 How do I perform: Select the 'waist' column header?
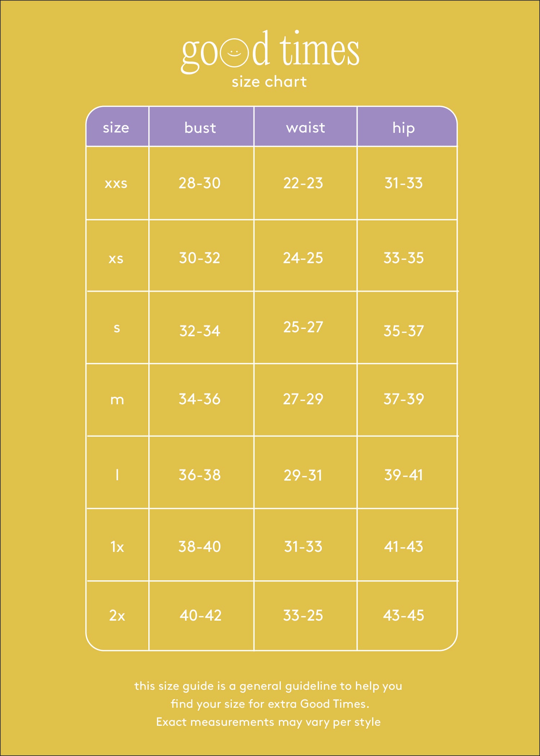tap(305, 127)
